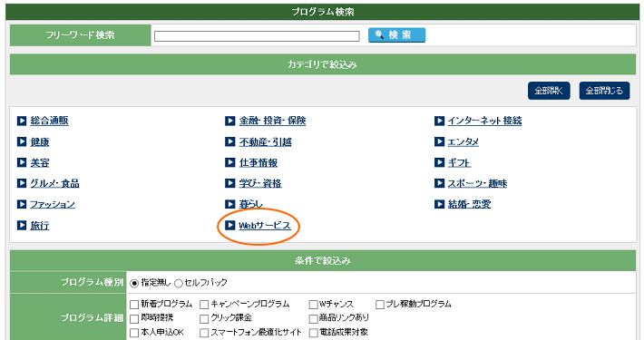The width and height of the screenshot is (644, 340).
Task: Click the arrow icon beside 旅行
Action: pos(22,225)
